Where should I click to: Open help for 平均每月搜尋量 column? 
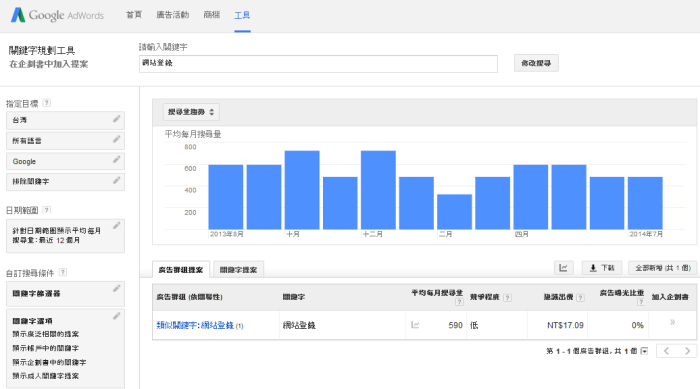pyautogui.click(x=459, y=302)
